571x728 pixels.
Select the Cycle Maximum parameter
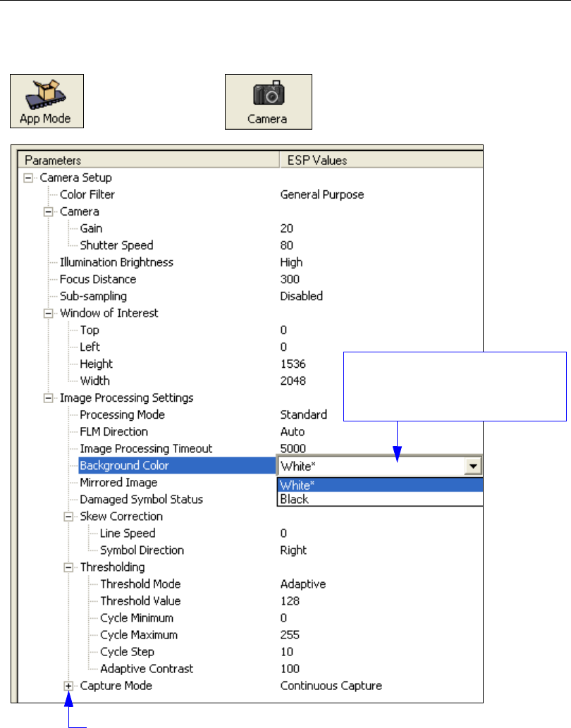[139, 635]
